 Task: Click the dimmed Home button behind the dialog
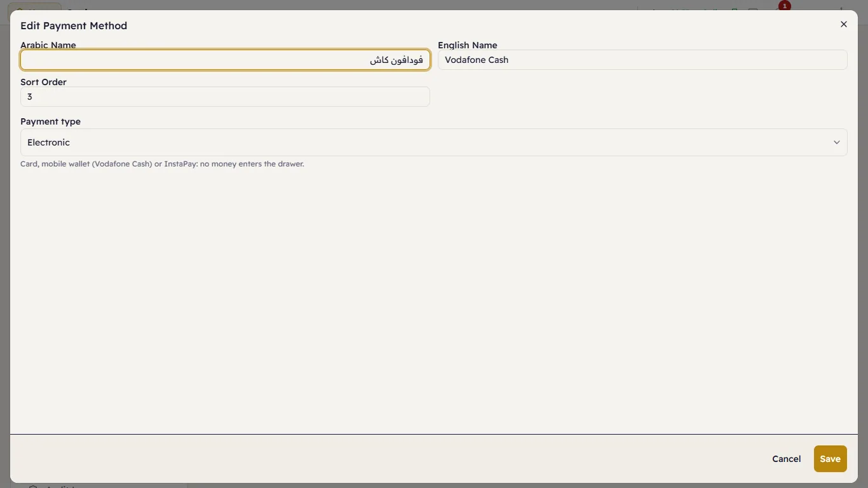tap(35, 6)
